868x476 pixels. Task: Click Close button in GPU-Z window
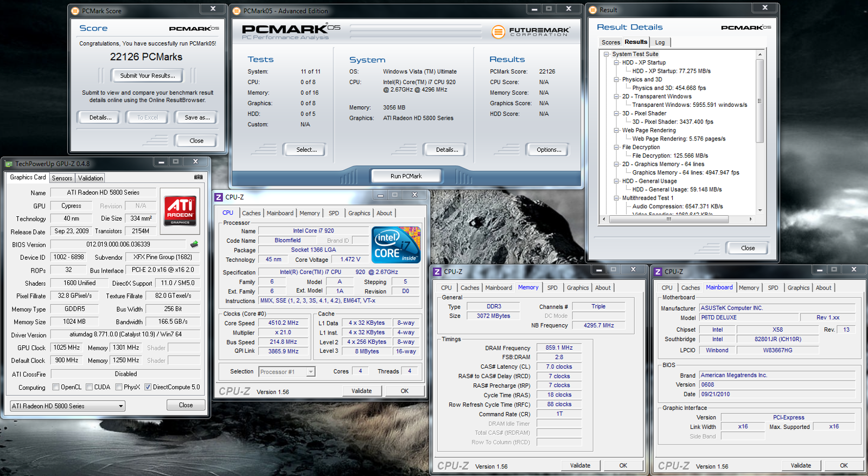(x=186, y=405)
